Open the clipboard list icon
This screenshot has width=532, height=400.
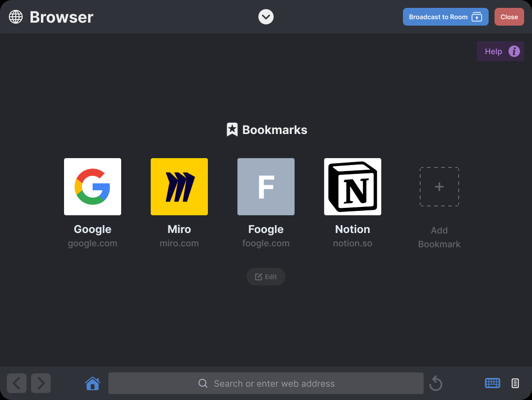[515, 383]
